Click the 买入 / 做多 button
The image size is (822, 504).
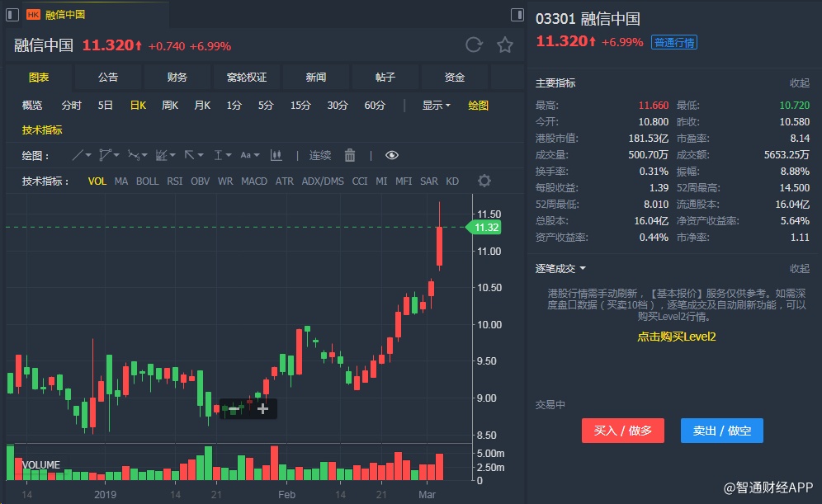(623, 431)
